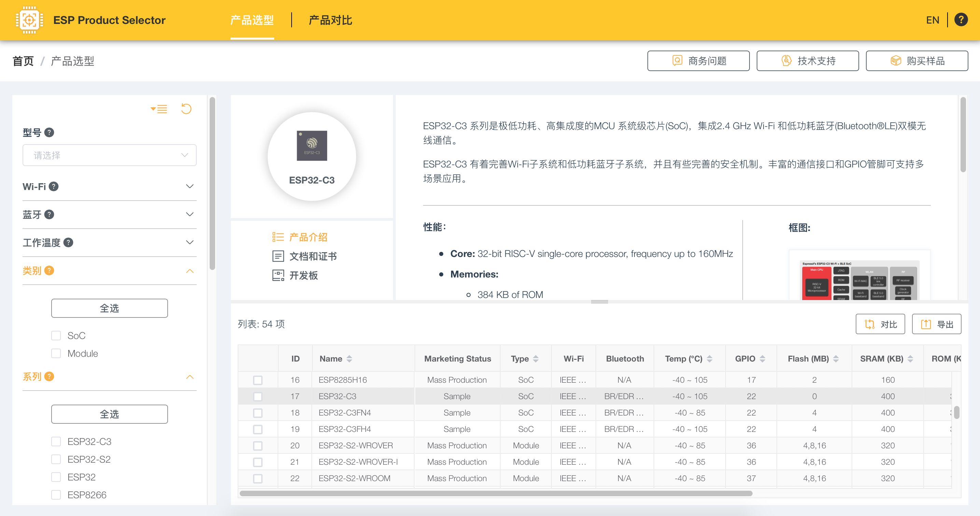Select row checkbox for ESP32-S2-WROOM
Image resolution: width=980 pixels, height=516 pixels.
(258, 478)
